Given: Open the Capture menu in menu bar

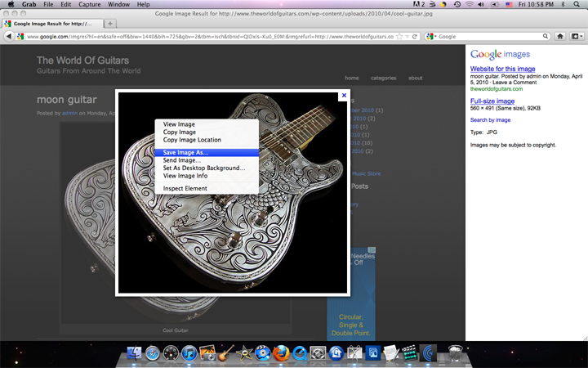Looking at the screenshot, I should 89,5.
